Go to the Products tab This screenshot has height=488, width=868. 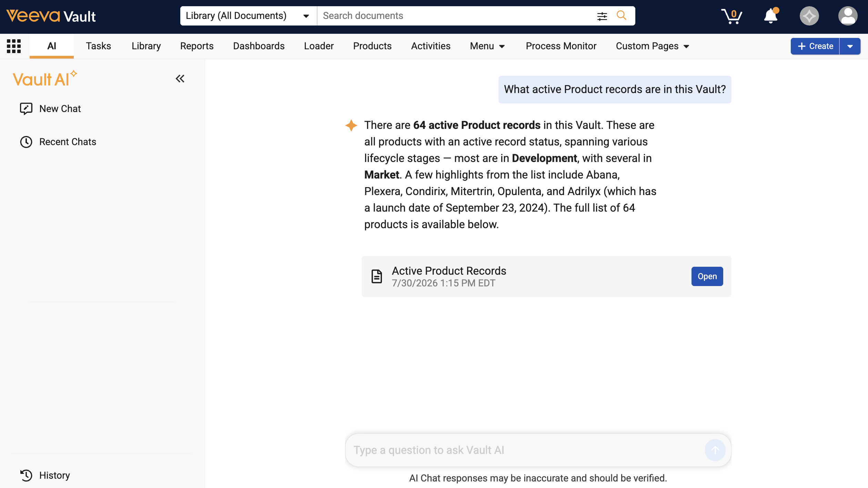point(372,46)
